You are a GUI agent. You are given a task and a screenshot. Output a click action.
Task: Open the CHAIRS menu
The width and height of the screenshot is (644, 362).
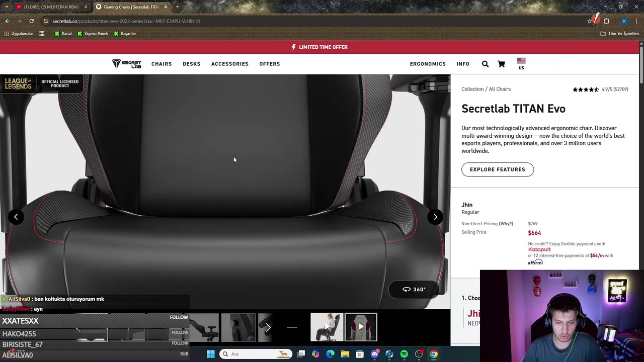tap(162, 64)
